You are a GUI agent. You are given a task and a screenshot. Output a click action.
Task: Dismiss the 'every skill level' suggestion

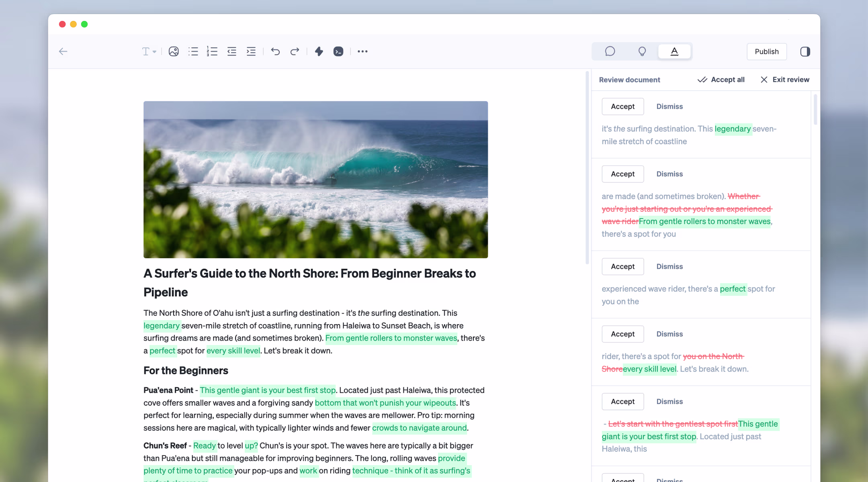tap(669, 334)
